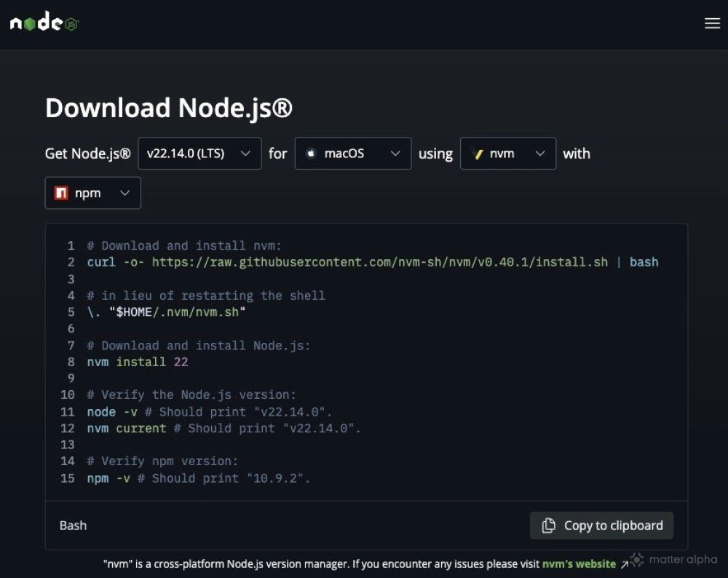The height and width of the screenshot is (578, 728).
Task: Expand the macOS platform dropdown chevron
Action: point(395,154)
